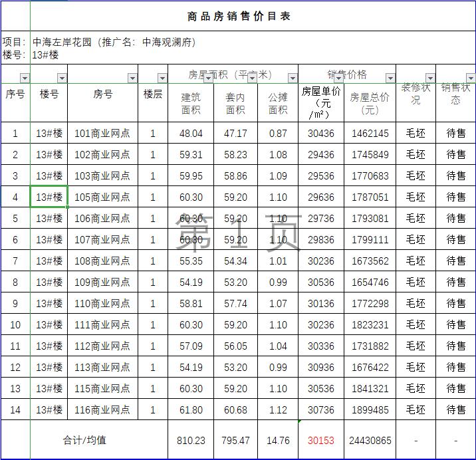Click the 建筑面积 header cell
The height and width of the screenshot is (460, 476).
[191, 103]
